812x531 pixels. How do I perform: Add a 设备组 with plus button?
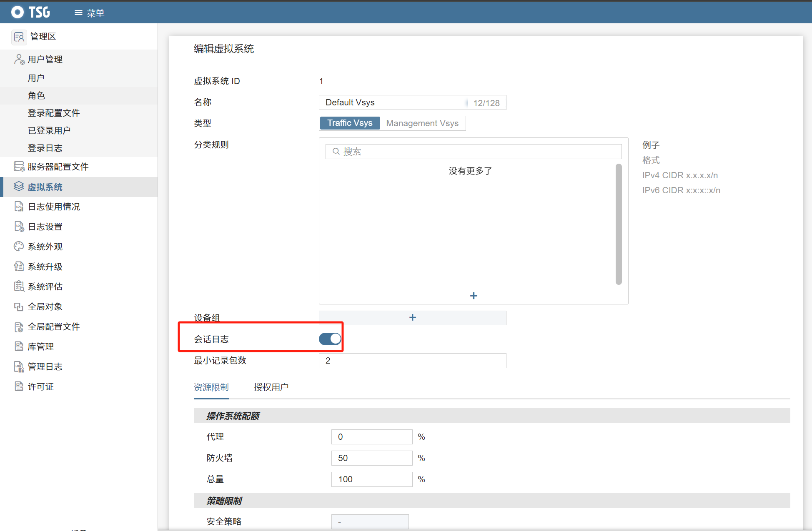[x=412, y=318]
